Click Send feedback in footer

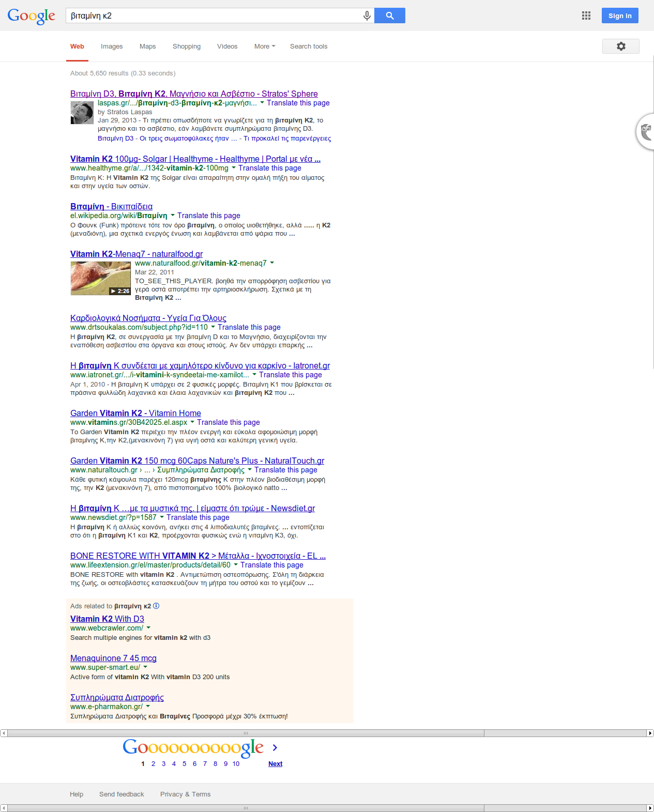(121, 794)
